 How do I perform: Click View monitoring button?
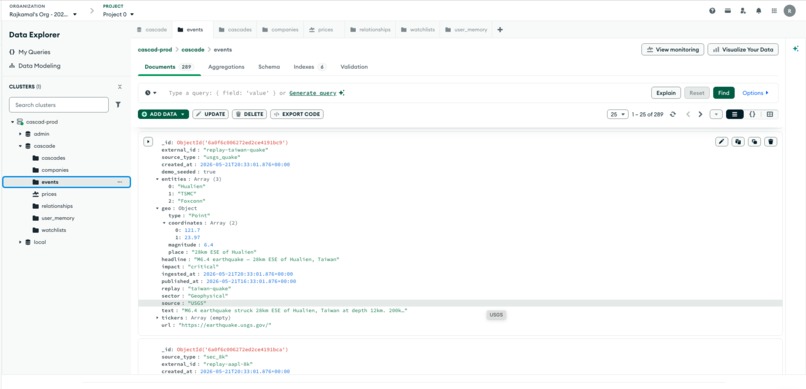(672, 49)
